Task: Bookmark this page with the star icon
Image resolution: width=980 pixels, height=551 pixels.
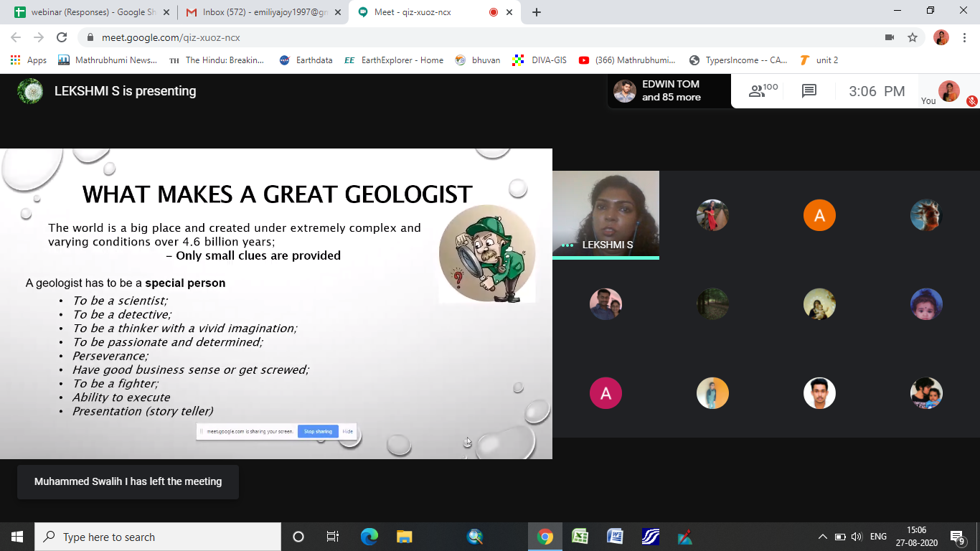Action: click(913, 37)
